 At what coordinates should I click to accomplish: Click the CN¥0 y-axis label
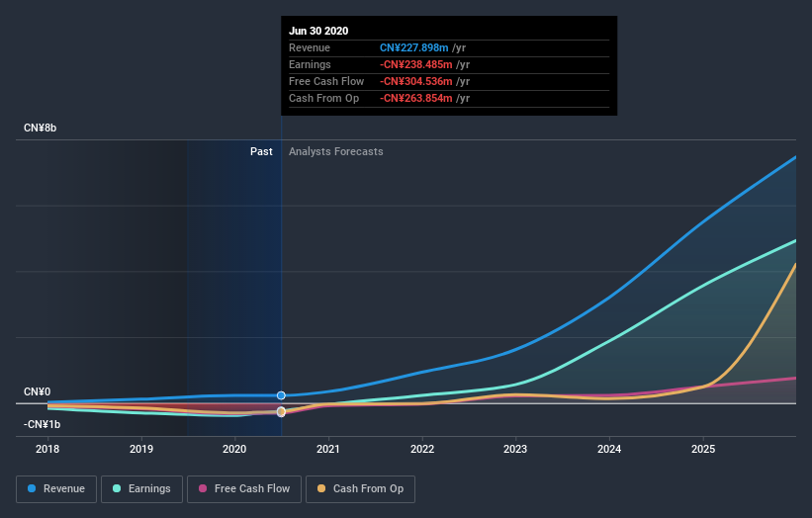(x=37, y=391)
